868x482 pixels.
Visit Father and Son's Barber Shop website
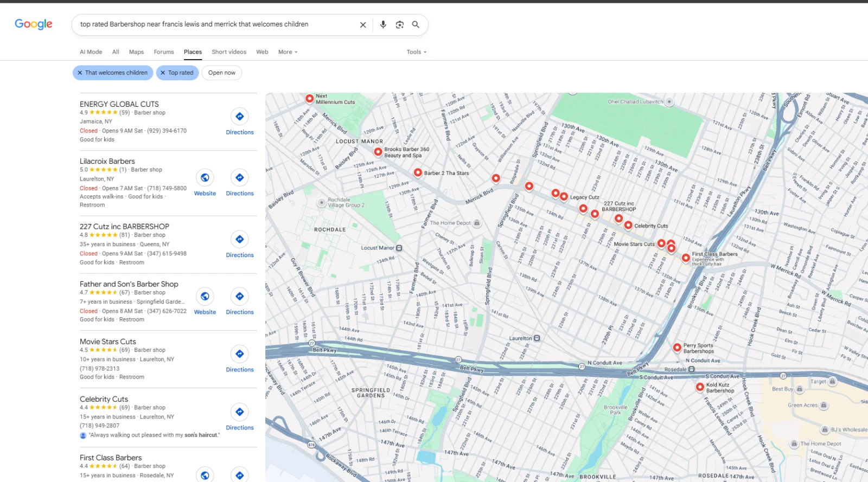point(205,301)
